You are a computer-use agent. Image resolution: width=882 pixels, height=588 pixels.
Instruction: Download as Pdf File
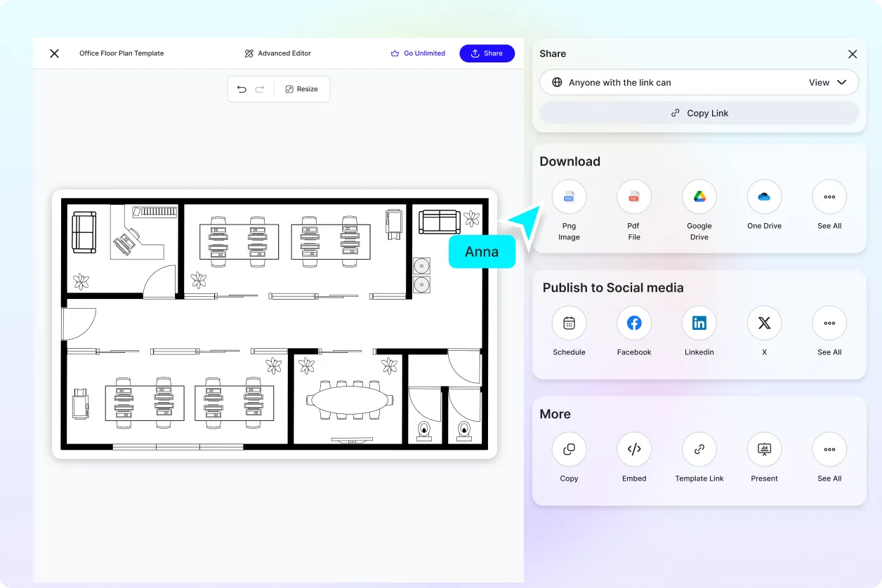[634, 197]
